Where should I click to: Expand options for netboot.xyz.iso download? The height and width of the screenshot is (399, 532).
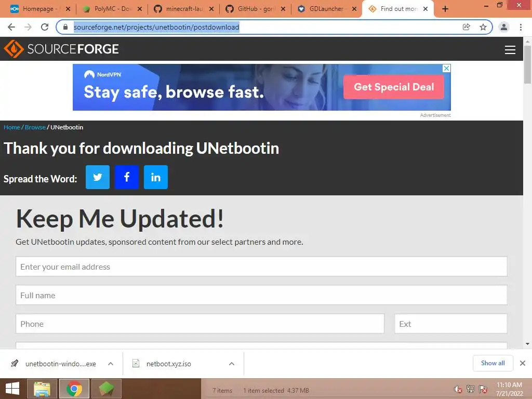[x=232, y=364]
